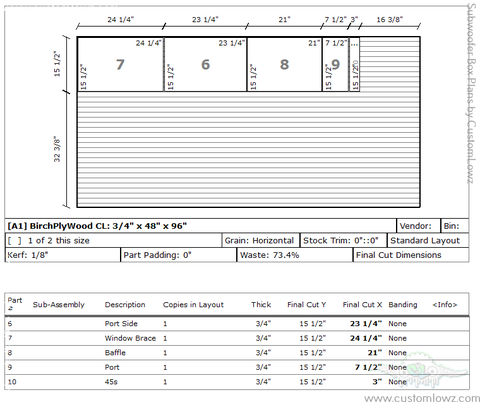Screen dimensions: 480x402
Task: Click Final Cut X value 24 1/4" in table
Action: click(366, 338)
